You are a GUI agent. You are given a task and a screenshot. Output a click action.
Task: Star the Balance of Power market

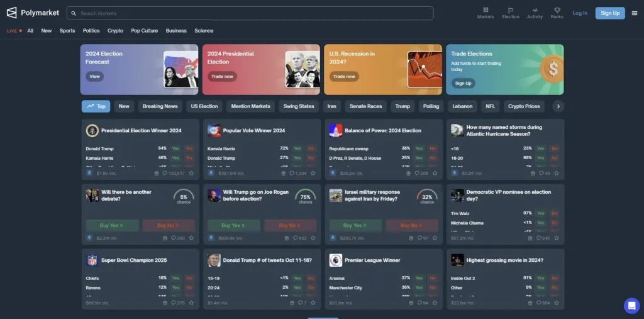point(435,173)
